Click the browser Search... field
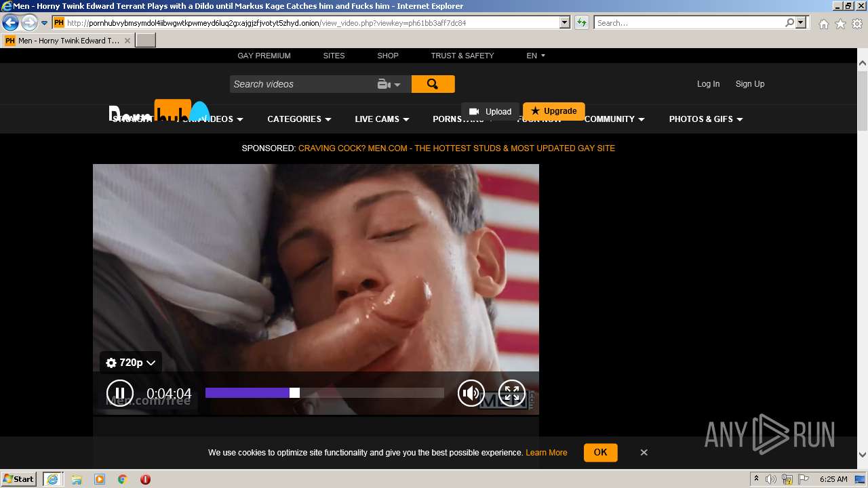Viewport: 868px width, 488px height. click(689, 22)
